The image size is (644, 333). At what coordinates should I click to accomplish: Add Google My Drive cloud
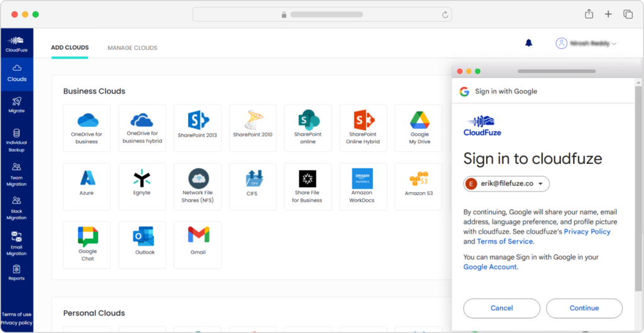click(418, 128)
